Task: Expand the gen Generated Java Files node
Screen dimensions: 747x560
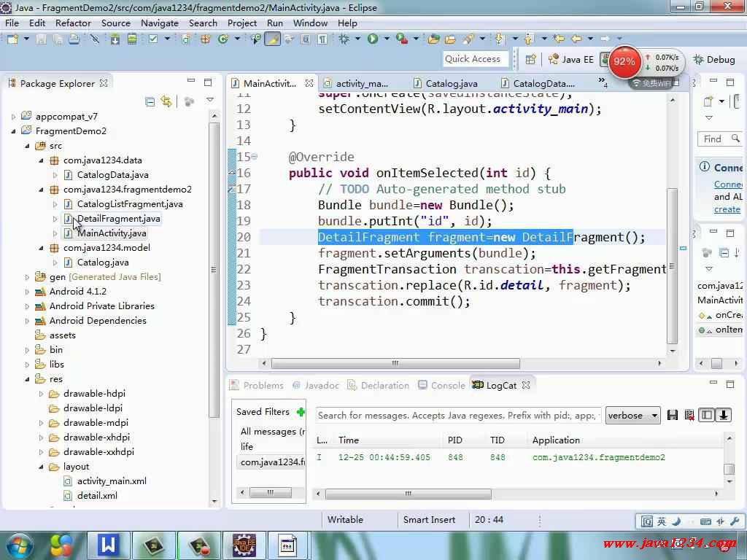Action: [x=27, y=276]
